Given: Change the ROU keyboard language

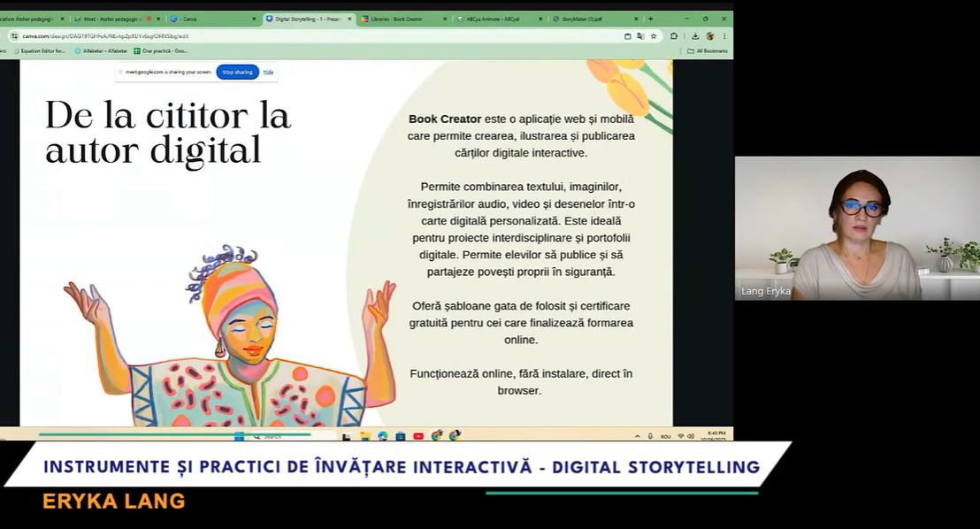Looking at the screenshot, I should click(x=666, y=436).
